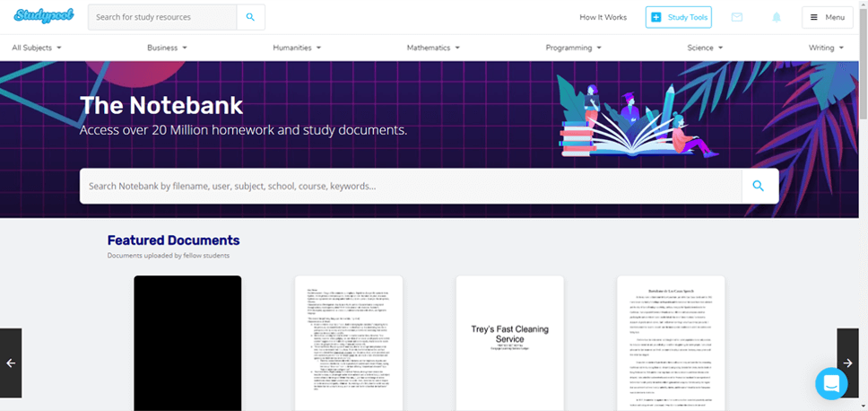This screenshot has height=411, width=868.
Task: Focus the Search Notebank input field
Action: 411,186
